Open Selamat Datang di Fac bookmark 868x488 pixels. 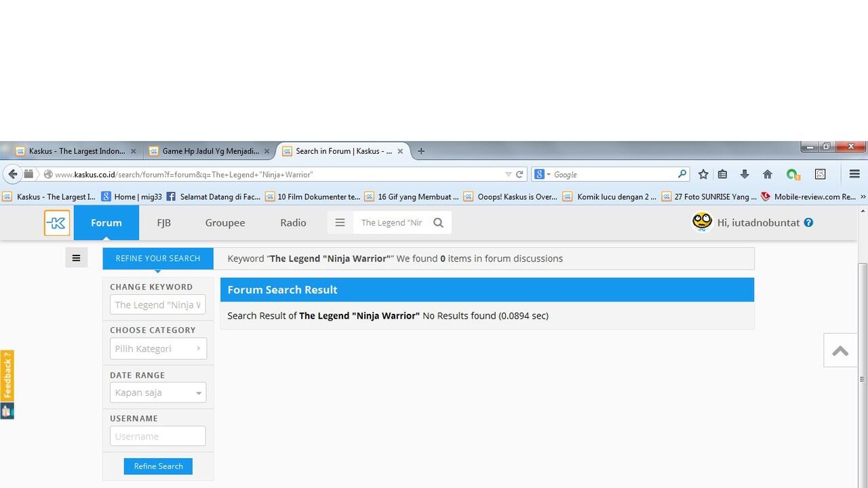tap(214, 197)
